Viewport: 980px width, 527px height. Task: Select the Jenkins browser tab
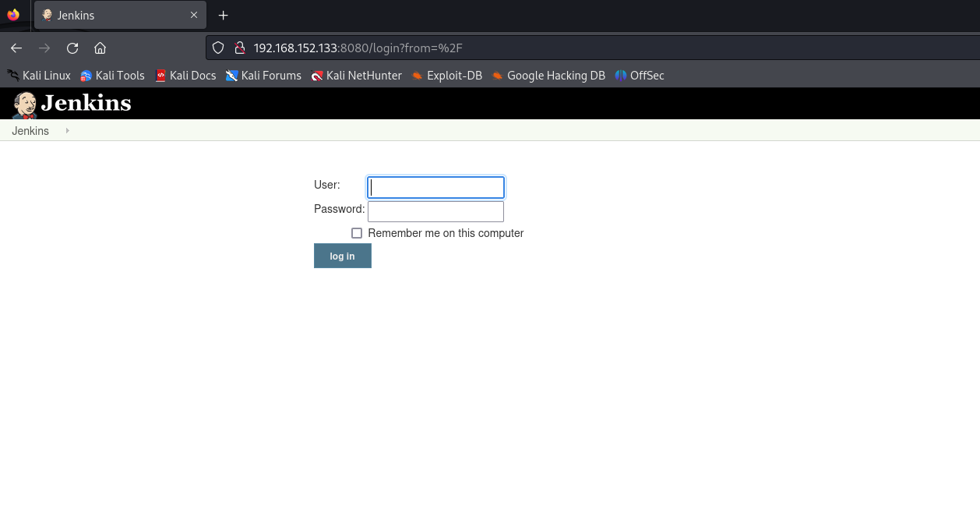[121, 16]
